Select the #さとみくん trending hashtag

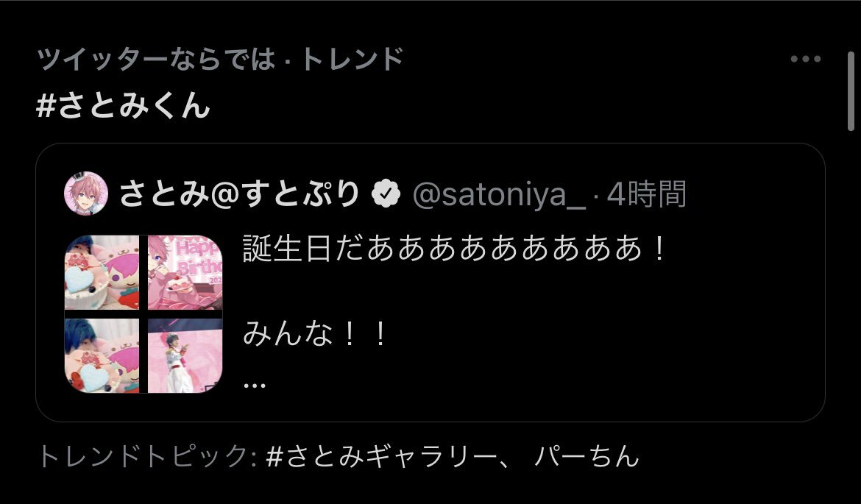point(123,104)
